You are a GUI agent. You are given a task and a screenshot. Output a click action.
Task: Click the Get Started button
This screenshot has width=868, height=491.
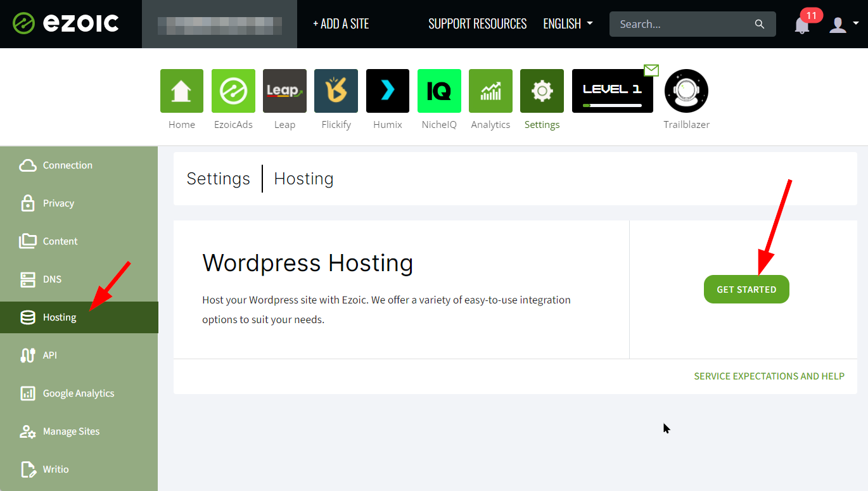pos(746,290)
